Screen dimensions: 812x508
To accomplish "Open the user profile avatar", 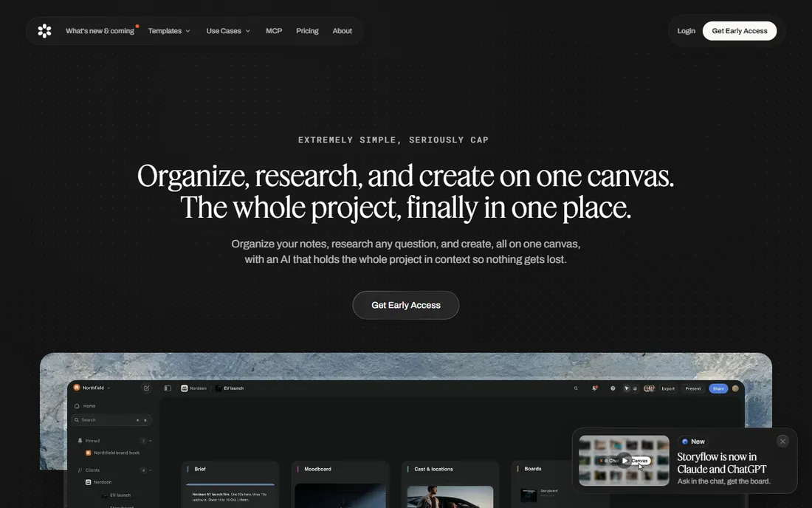I will pyautogui.click(x=735, y=388).
